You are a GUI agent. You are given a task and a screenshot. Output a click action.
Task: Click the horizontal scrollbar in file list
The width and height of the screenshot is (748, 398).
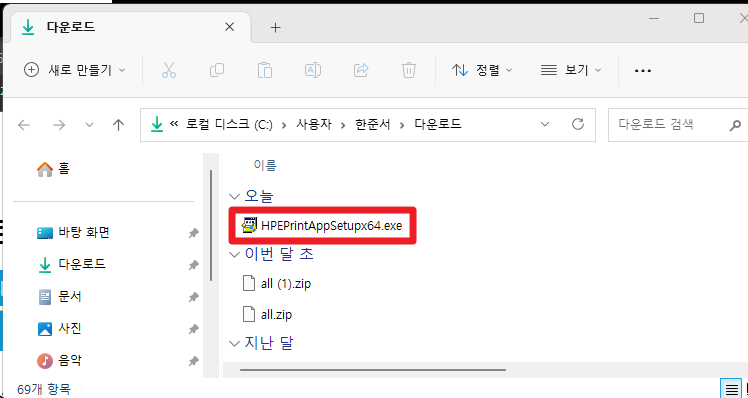point(373,369)
